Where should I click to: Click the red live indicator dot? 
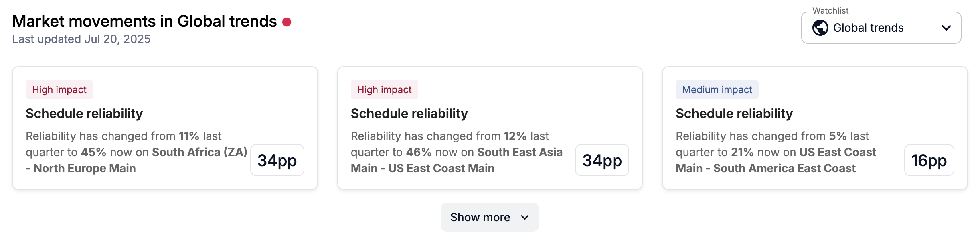click(x=287, y=22)
